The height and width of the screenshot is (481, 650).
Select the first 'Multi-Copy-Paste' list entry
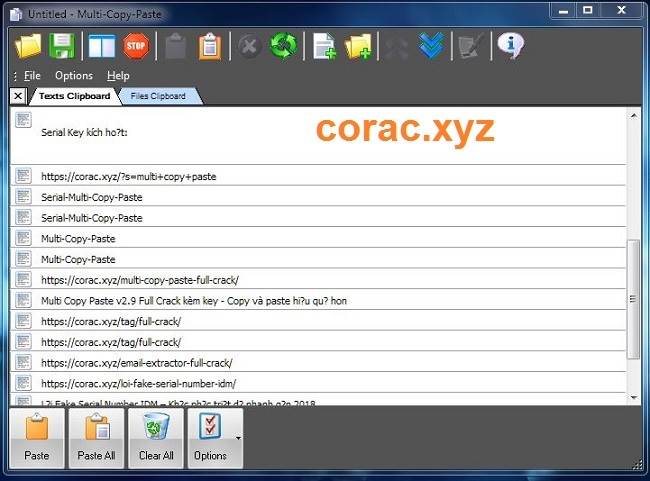(x=318, y=238)
